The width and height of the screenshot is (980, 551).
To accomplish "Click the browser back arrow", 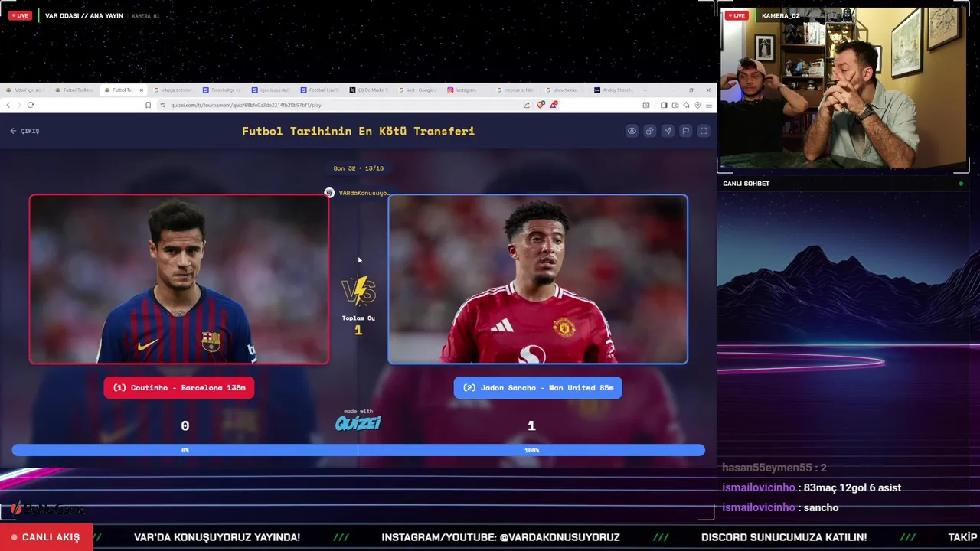I will click(x=9, y=105).
